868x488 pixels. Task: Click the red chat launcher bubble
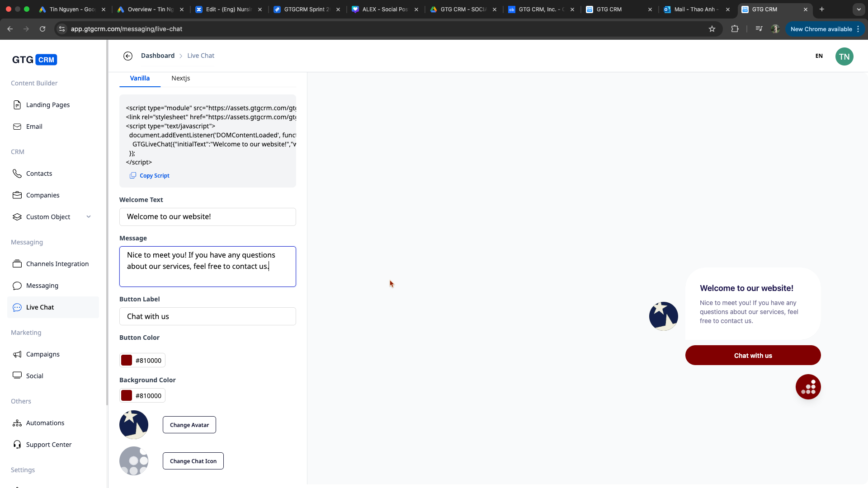[808, 387]
